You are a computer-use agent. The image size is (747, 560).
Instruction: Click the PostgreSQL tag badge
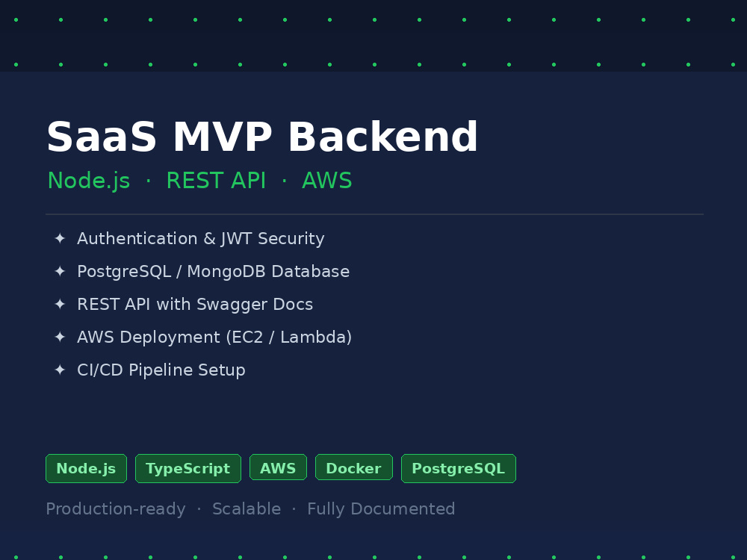click(x=459, y=469)
